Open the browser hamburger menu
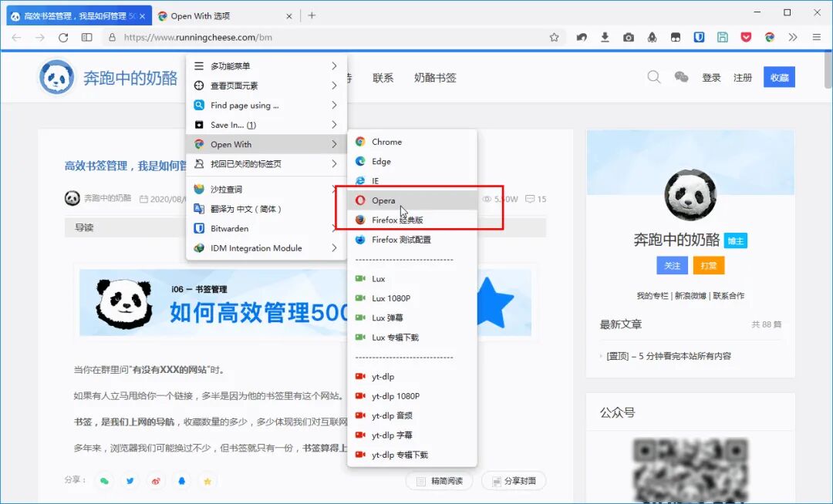The image size is (833, 504). click(x=817, y=37)
